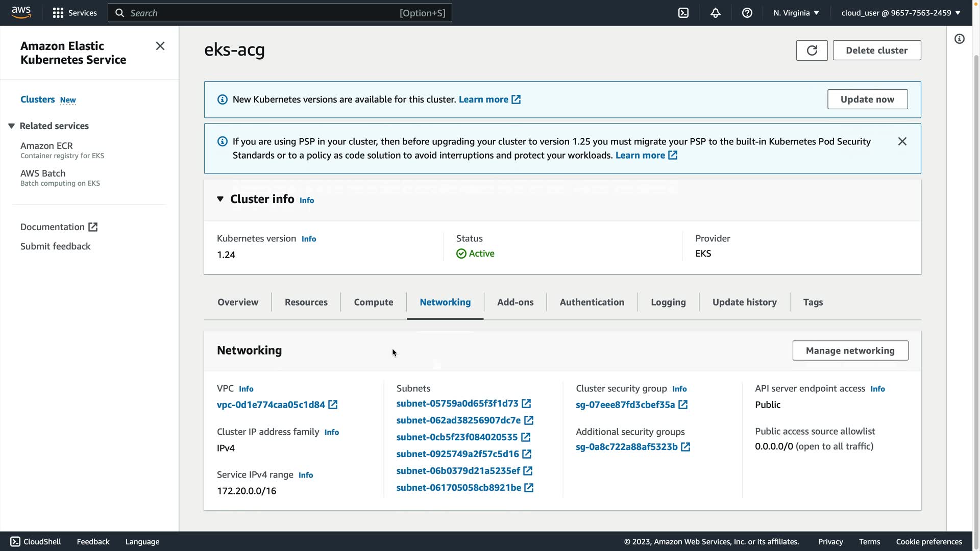Open the notifications bell icon
The height and width of the screenshot is (551, 980).
point(715,13)
